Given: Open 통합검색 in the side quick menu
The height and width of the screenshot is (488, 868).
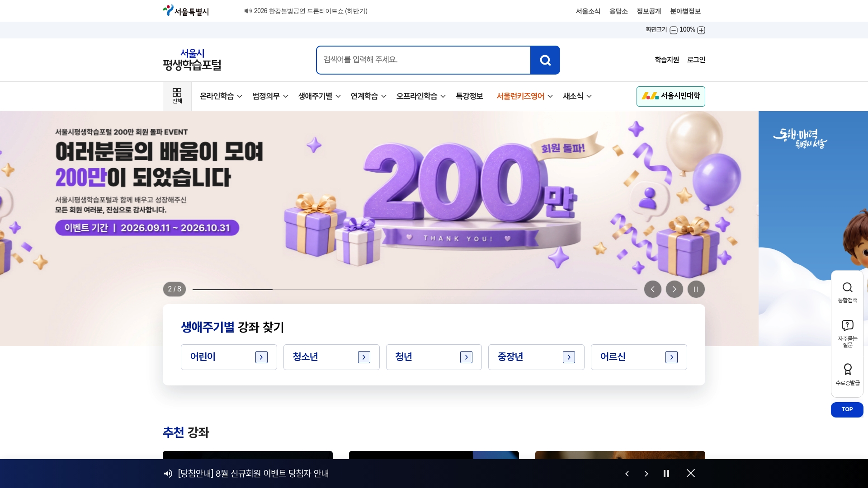Looking at the screenshot, I should (x=848, y=293).
